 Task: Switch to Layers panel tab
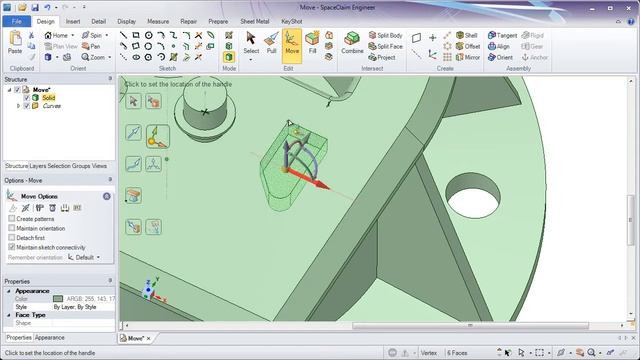[38, 166]
